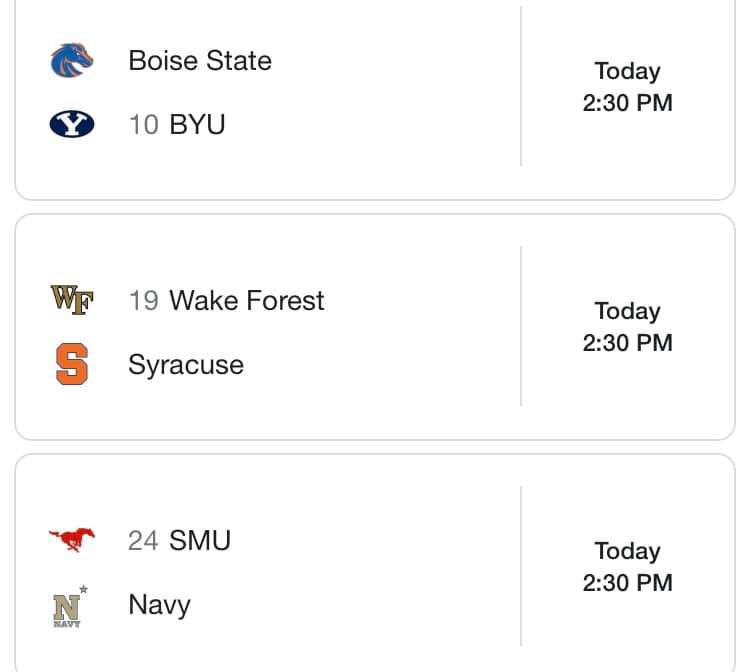
Task: Tap the Wake Forest WF logo
Action: coord(72,300)
